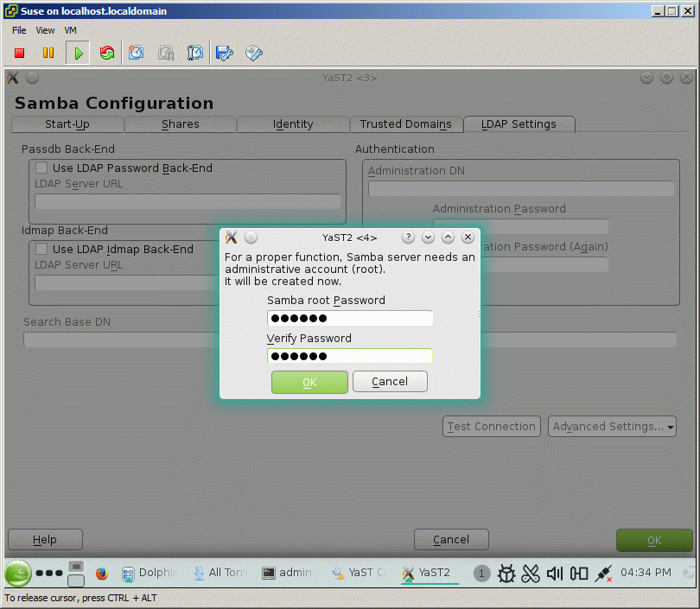
Task: Revert to snapshot icon in toolbar
Action: [x=166, y=53]
